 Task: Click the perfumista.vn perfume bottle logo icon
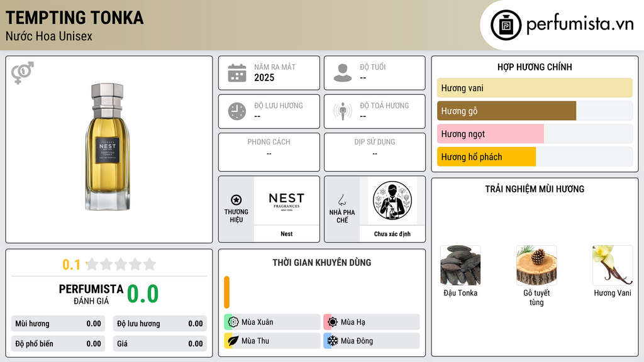[506, 25]
